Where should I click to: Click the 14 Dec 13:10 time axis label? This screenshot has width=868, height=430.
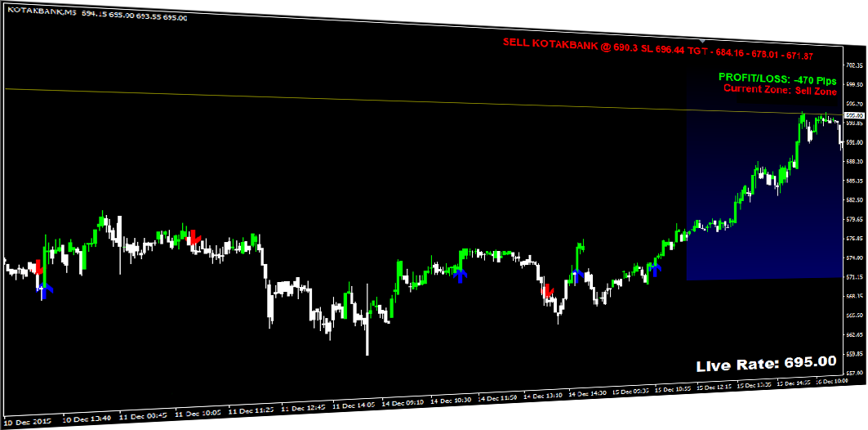[543, 396]
